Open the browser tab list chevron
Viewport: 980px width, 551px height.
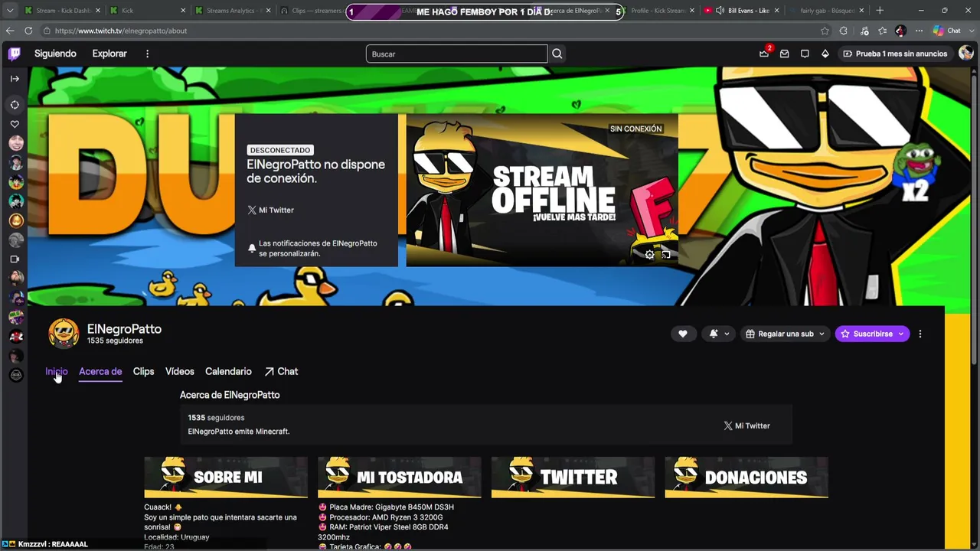pyautogui.click(x=10, y=11)
